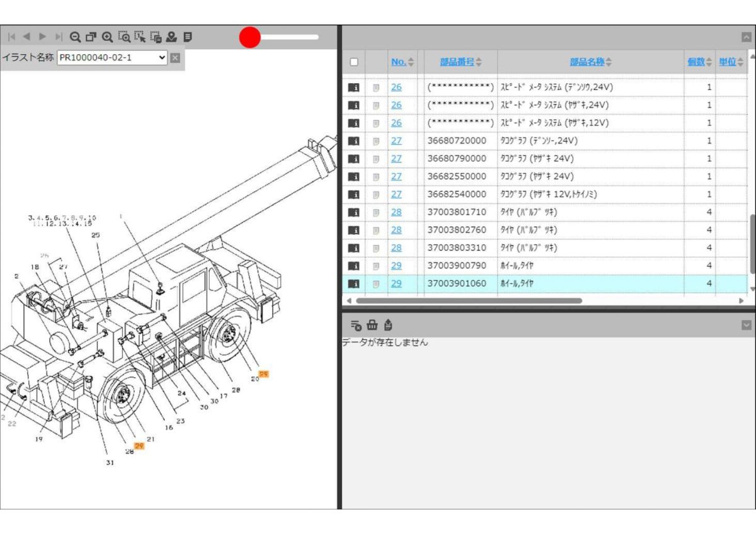Open info icon for part 37003801710

(353, 212)
